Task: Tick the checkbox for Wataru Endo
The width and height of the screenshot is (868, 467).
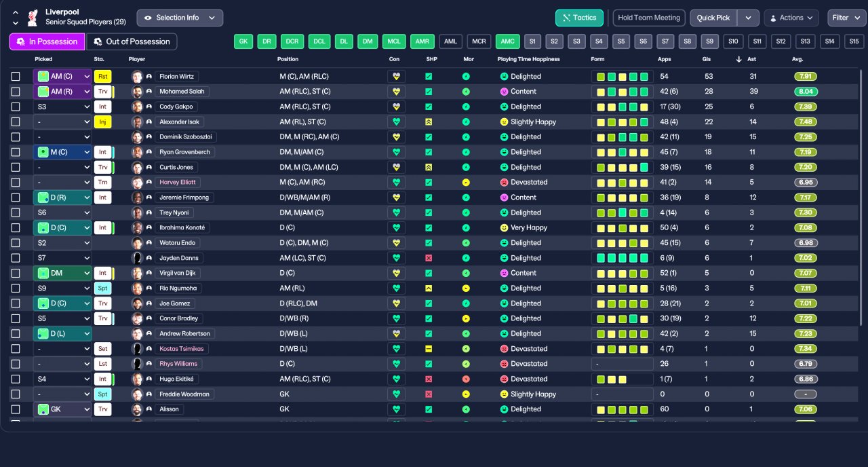Action: tap(16, 242)
